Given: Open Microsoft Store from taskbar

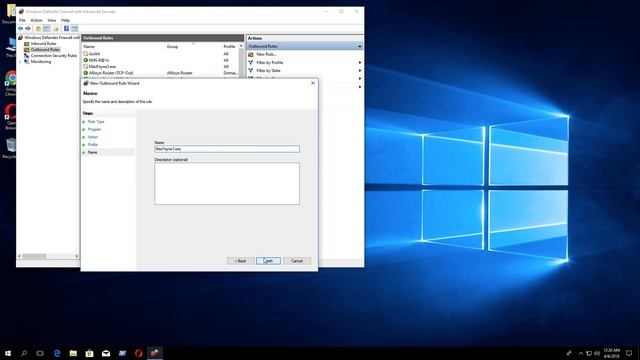Looking at the screenshot, I should click(x=89, y=353).
